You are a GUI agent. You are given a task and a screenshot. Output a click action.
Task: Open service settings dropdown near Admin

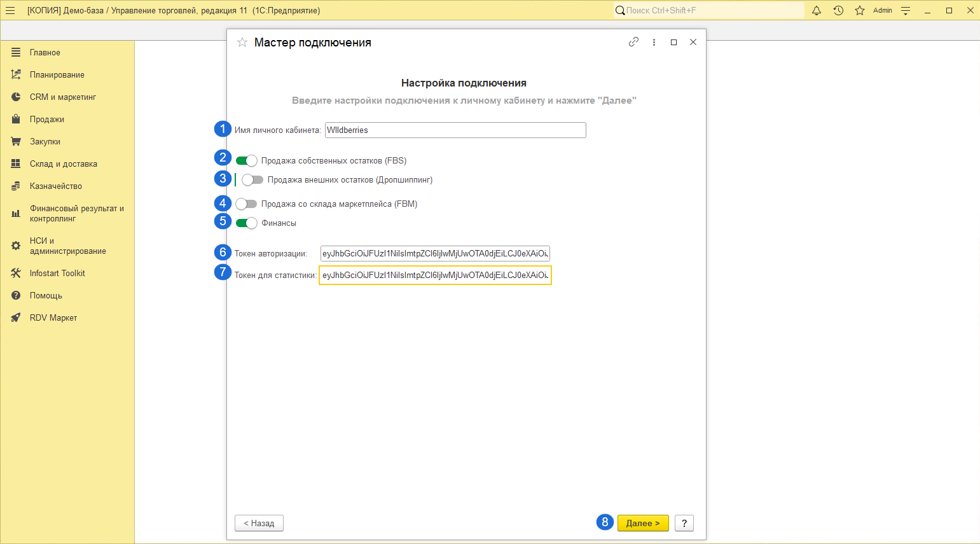click(906, 10)
